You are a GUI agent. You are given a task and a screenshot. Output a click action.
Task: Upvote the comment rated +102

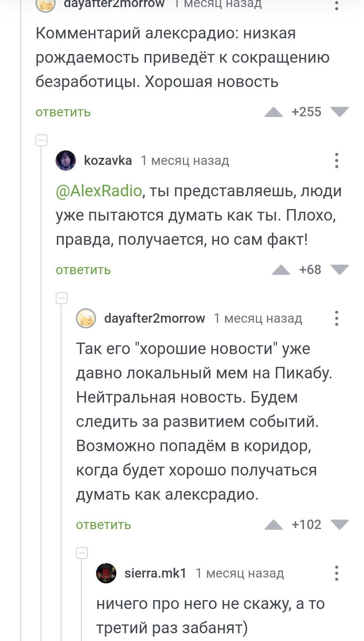point(273,525)
